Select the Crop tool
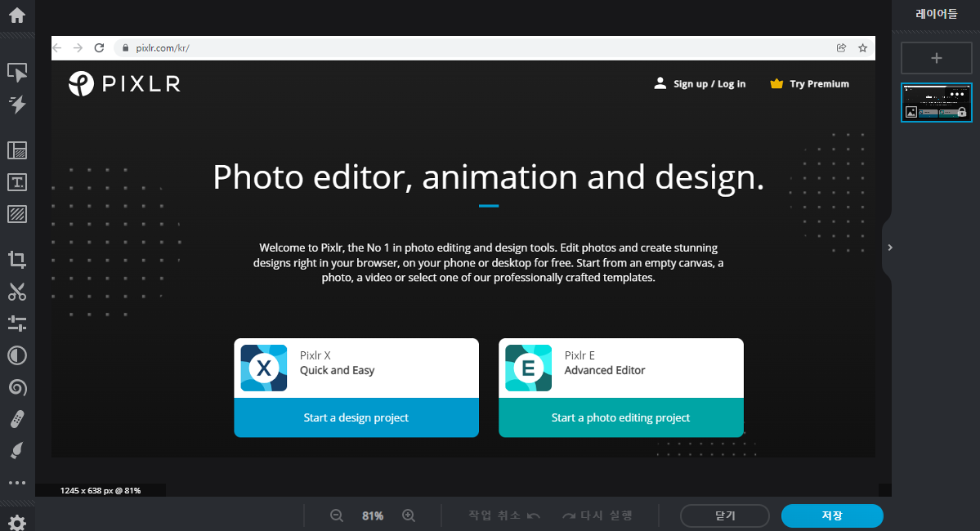Image resolution: width=980 pixels, height=531 pixels. tap(17, 259)
